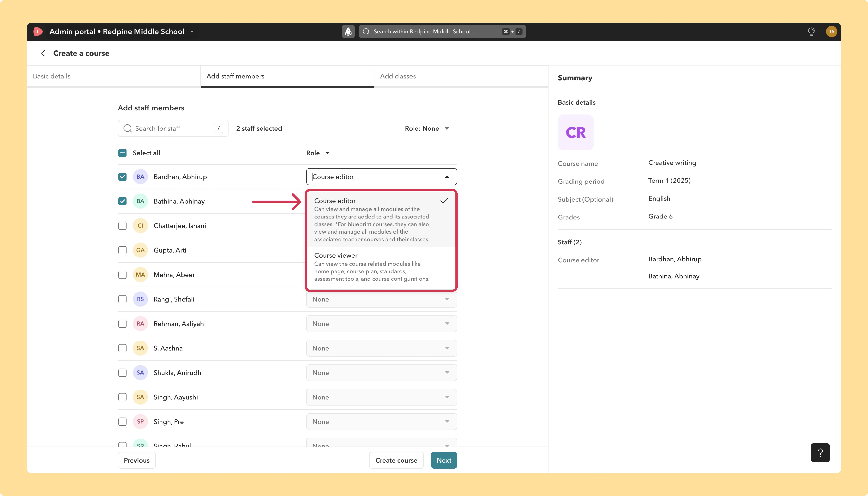
Task: Check the S, Aashna box
Action: coord(122,348)
